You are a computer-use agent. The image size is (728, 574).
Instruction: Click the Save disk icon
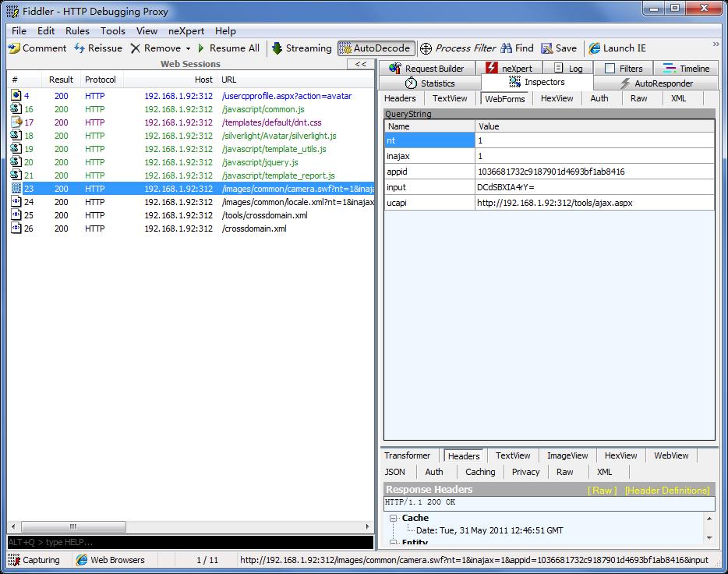(x=547, y=48)
